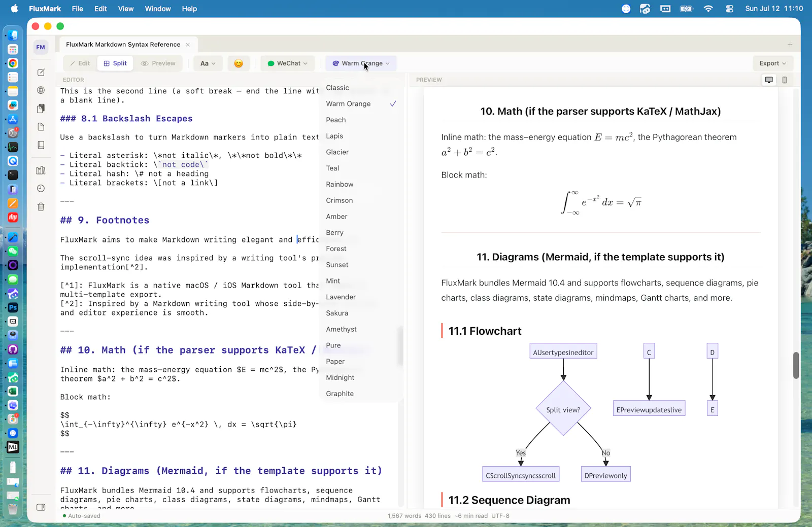
Task: Switch preview to mobile phone view
Action: pos(785,80)
